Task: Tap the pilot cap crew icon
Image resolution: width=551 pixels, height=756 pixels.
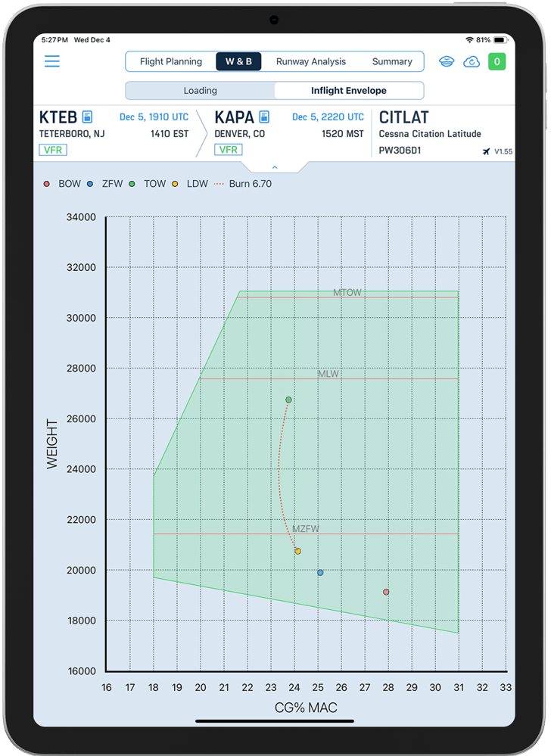Action: click(446, 62)
